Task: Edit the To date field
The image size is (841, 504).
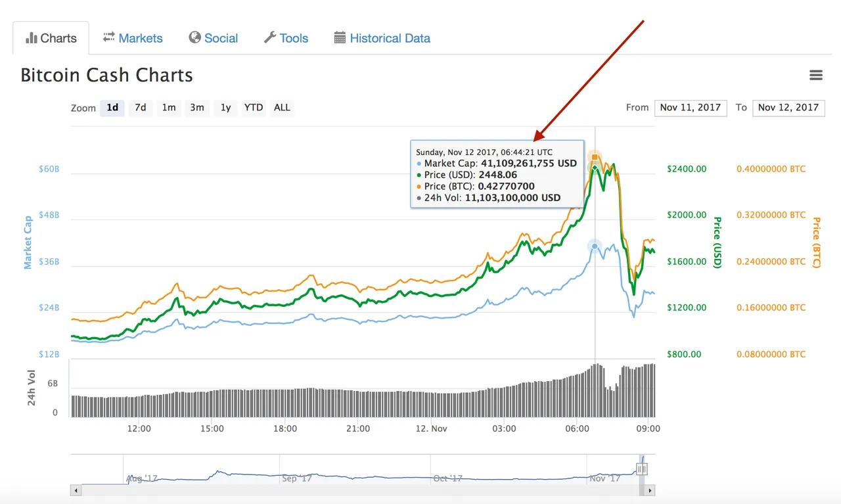Action: click(x=788, y=108)
